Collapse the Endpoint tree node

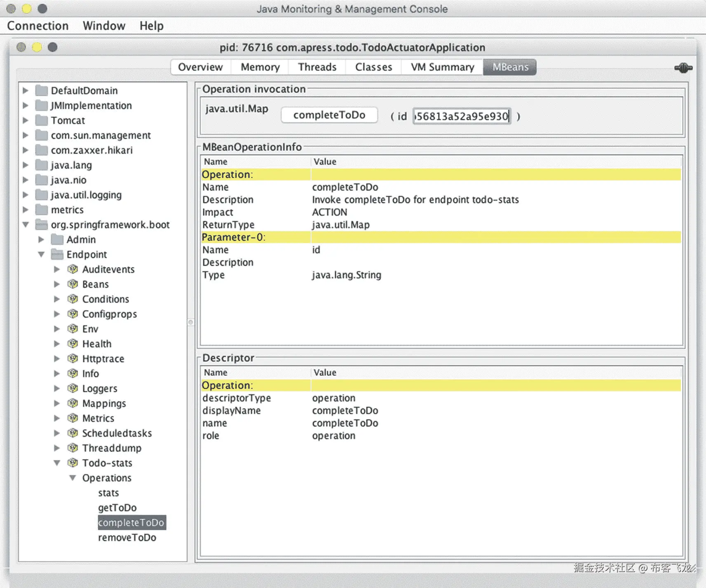point(41,254)
